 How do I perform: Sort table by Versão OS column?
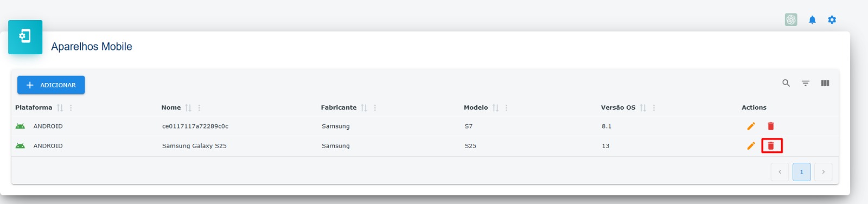(643, 108)
